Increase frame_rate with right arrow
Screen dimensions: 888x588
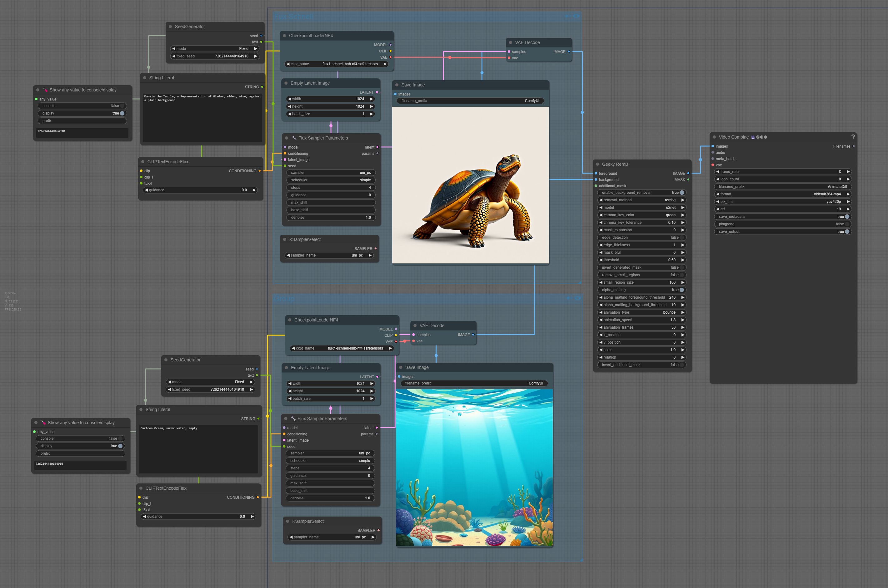848,171
